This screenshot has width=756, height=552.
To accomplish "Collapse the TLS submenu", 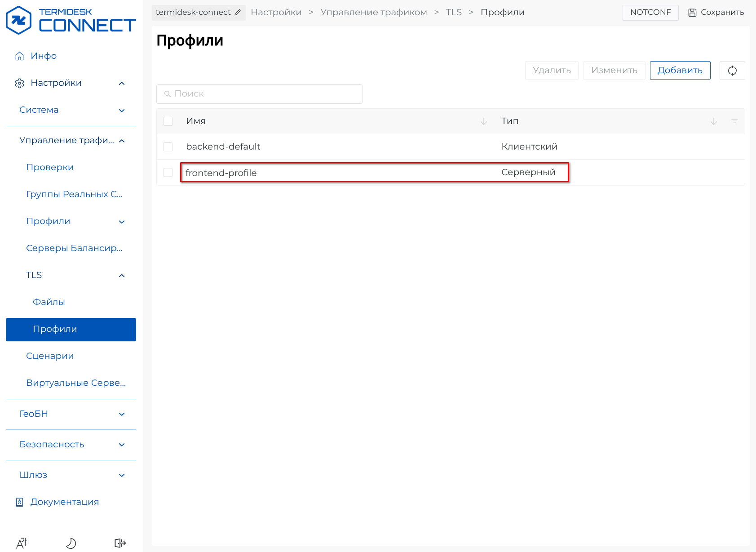I will click(x=121, y=275).
